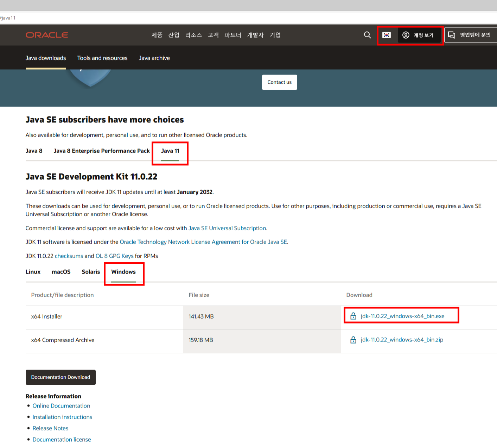Download jdk-11.0.22_windows-x64_bin.zip archive

402,340
